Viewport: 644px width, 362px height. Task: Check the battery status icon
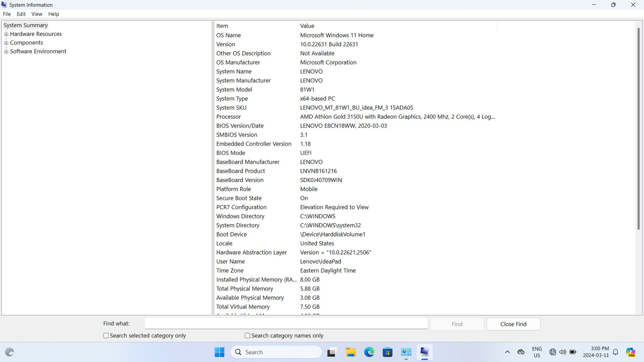pos(573,352)
